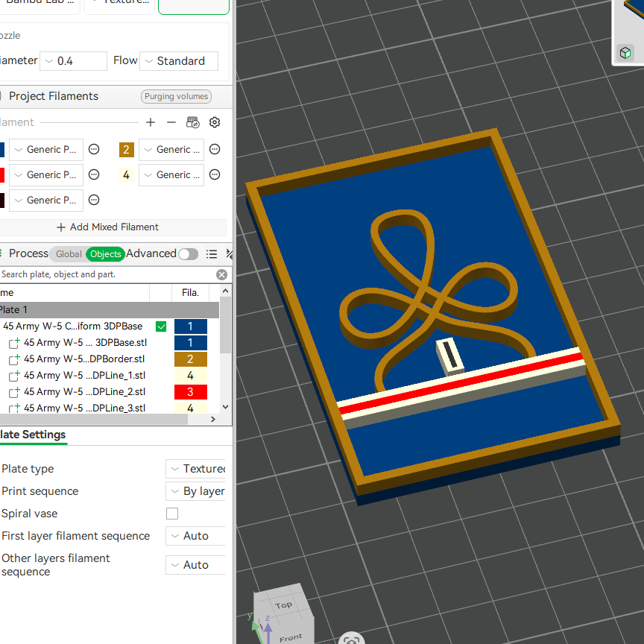Click filament 5 dark color swatch
The width and height of the screenshot is (644, 644).
click(2, 201)
